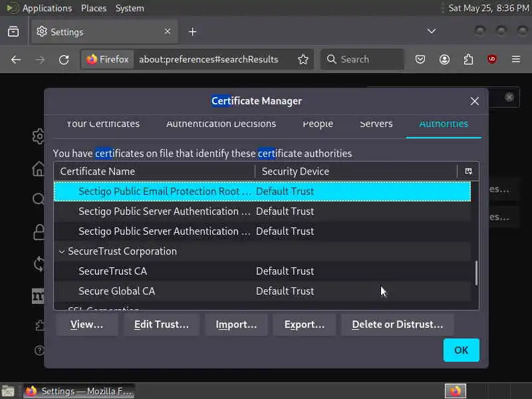Sort by Certificate Name column header
Viewport: 532px width, 399px height.
(x=154, y=172)
